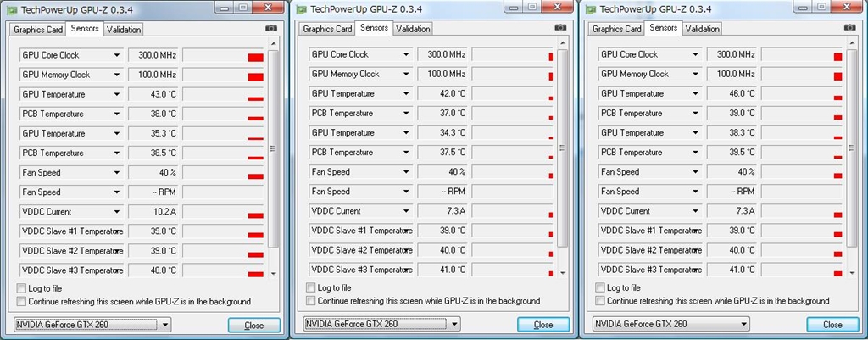868x340 pixels.
Task: Click the camera screenshot icon in right window
Action: pyautogui.click(x=849, y=28)
